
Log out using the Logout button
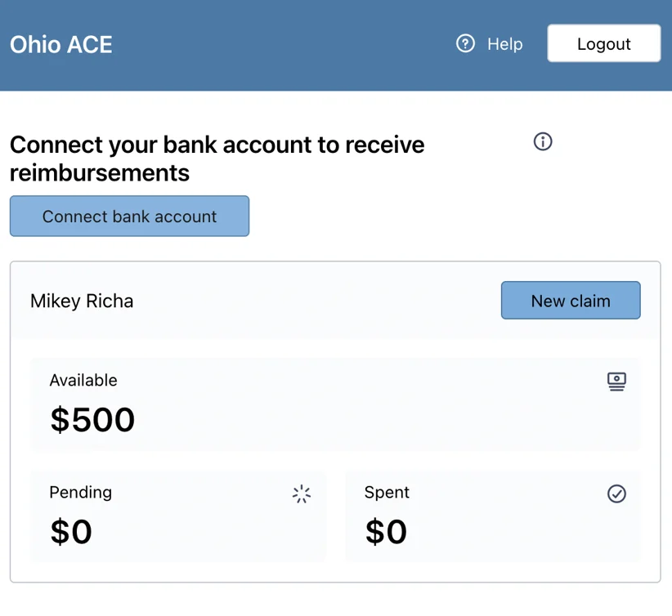tap(603, 43)
